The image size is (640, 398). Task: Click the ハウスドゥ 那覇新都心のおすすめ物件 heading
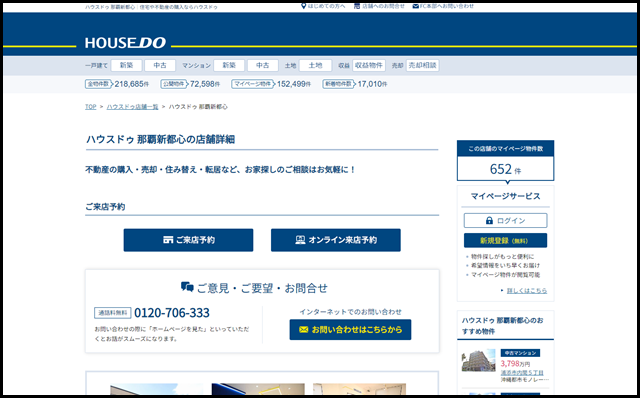pyautogui.click(x=502, y=326)
